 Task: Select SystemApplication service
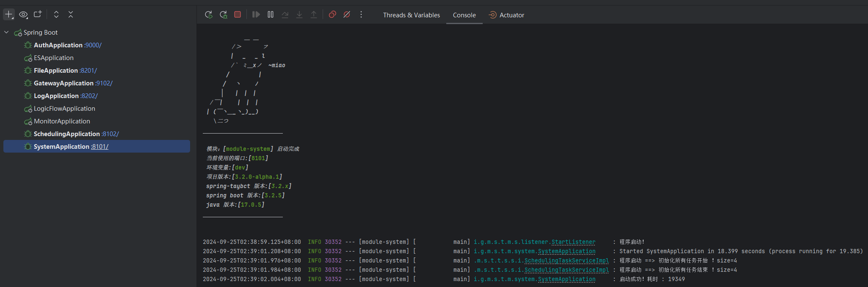click(x=61, y=147)
